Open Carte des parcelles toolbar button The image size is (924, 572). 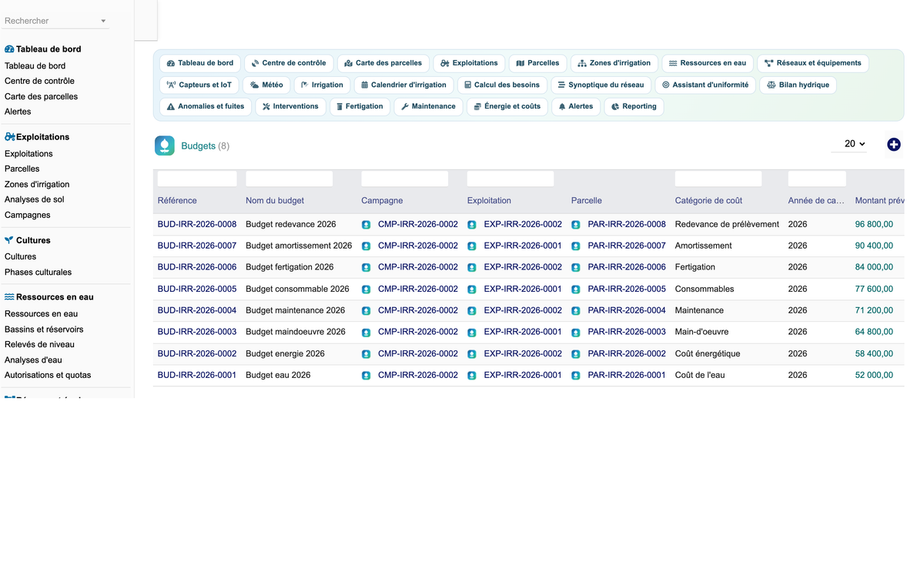[x=383, y=63]
